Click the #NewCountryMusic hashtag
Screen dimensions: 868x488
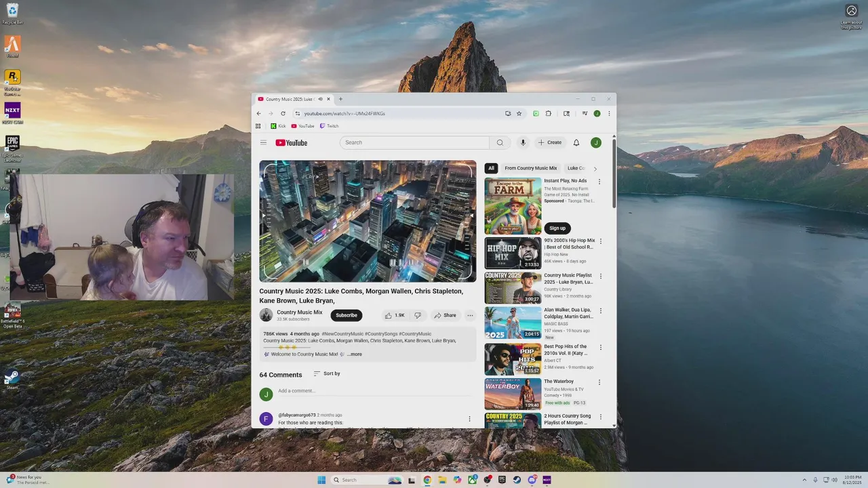point(342,334)
